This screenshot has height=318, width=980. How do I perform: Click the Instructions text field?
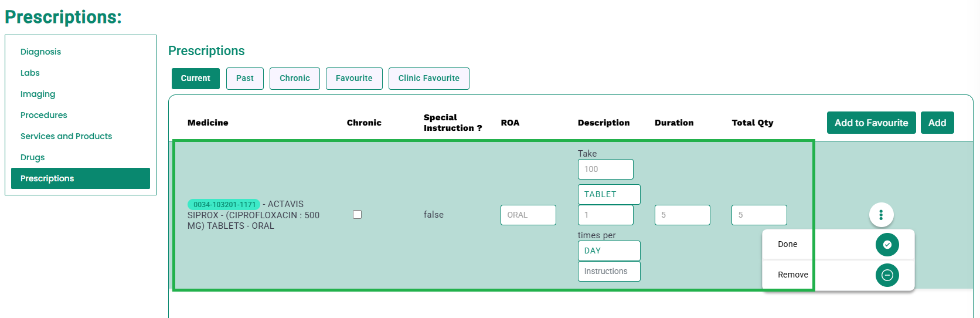(609, 271)
